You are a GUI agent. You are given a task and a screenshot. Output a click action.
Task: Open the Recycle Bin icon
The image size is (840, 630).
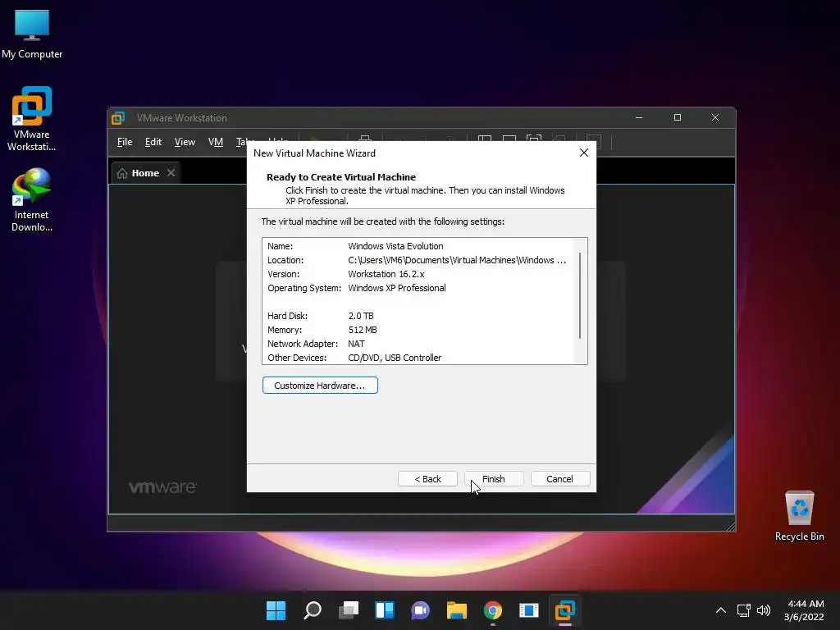click(x=799, y=517)
